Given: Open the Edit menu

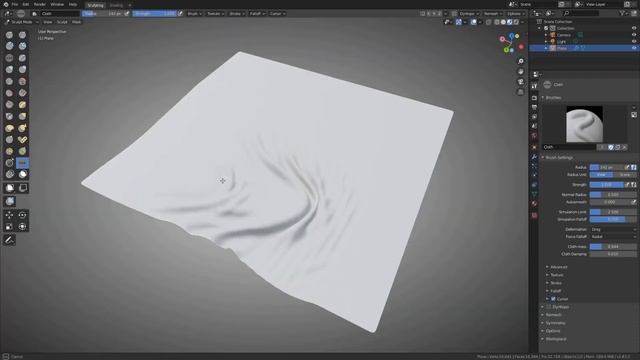Looking at the screenshot, I should pos(26,4).
